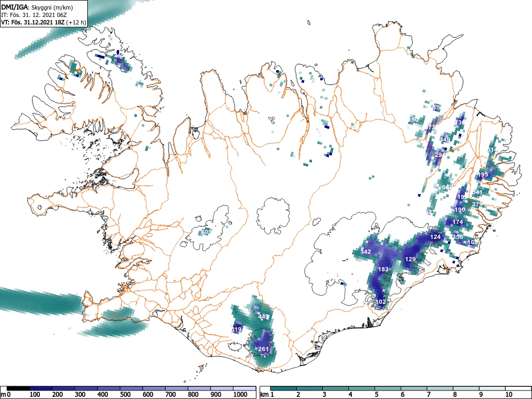Click the '10' tick label in the km legend
This screenshot has height=399, width=532.
tap(508, 395)
